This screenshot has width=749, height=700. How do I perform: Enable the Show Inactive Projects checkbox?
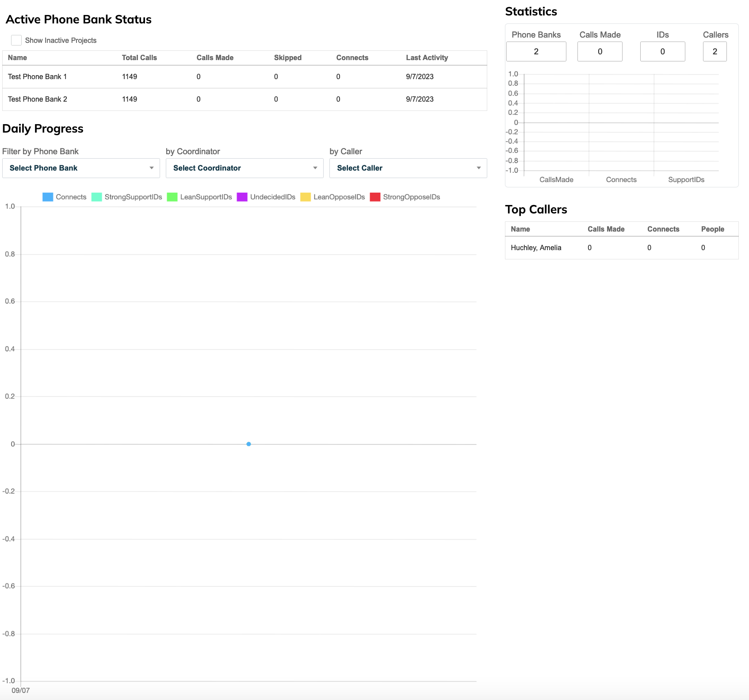point(16,40)
